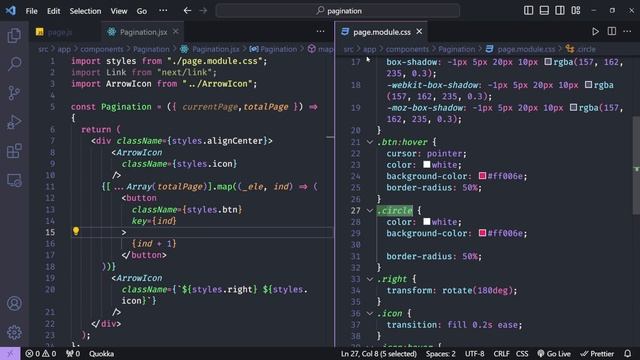Toggle the secondary side bar layout icon
The width and height of the screenshot is (640, 360).
point(560,11)
